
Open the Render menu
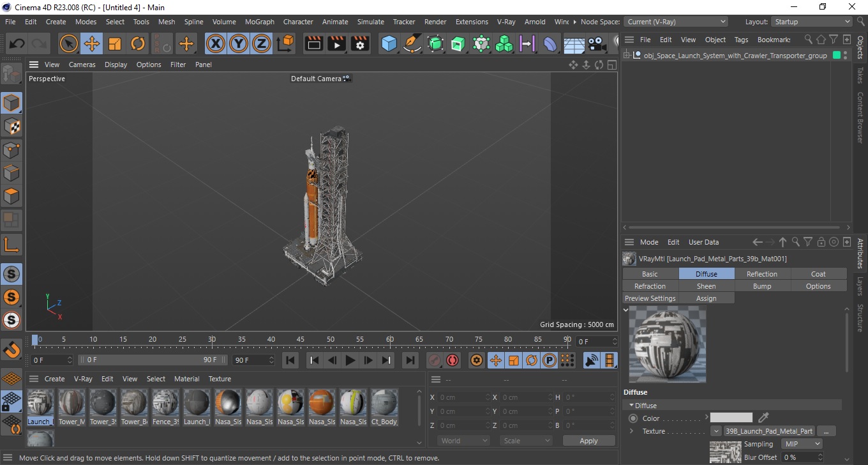pos(435,22)
